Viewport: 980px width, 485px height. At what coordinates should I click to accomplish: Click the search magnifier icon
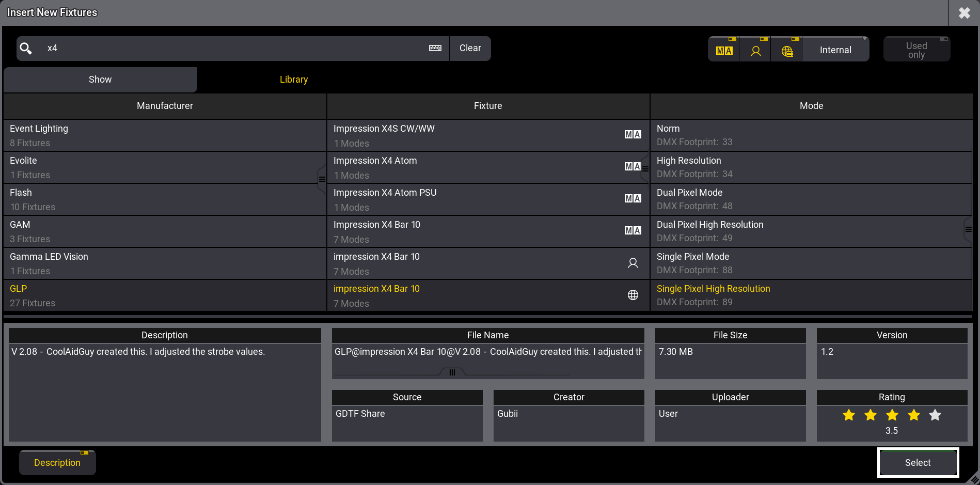click(26, 49)
